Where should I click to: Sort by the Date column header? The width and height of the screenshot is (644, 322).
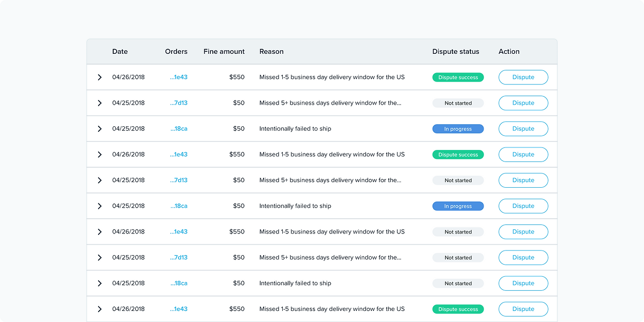pos(120,51)
